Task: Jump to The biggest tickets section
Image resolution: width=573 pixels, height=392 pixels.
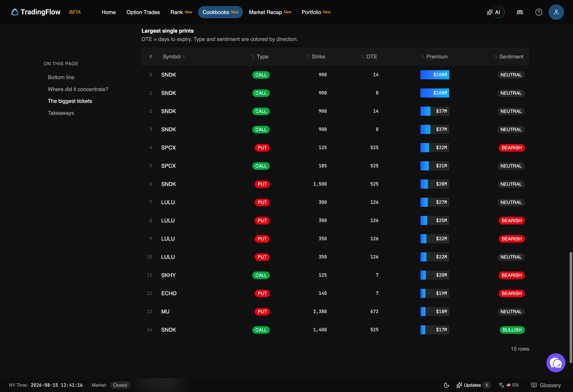Action: [70, 101]
